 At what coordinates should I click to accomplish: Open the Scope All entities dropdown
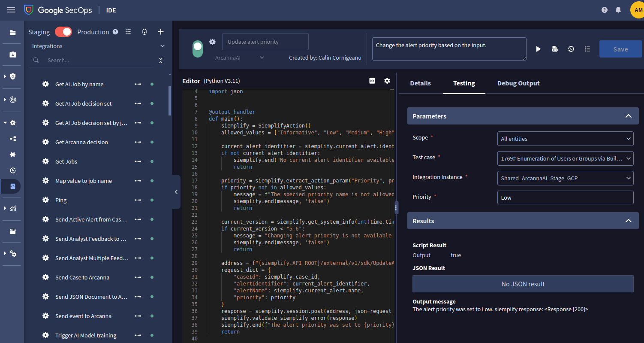565,139
